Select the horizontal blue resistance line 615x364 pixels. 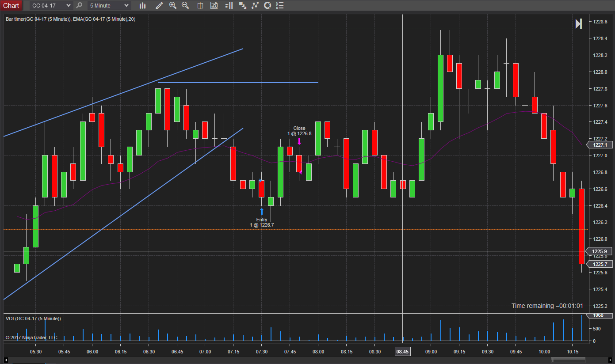(x=238, y=83)
